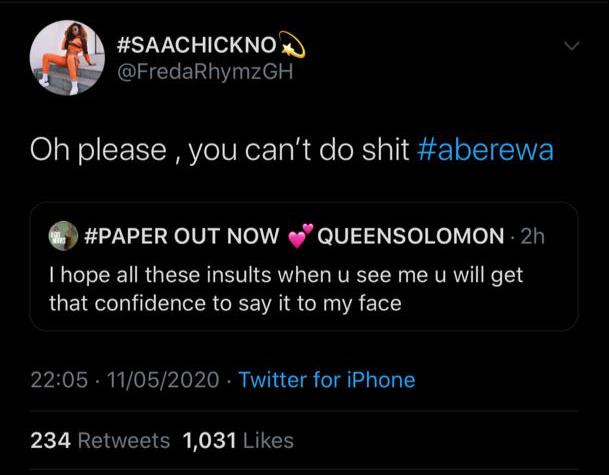Click the "that confidence to say it" line

click(x=225, y=304)
